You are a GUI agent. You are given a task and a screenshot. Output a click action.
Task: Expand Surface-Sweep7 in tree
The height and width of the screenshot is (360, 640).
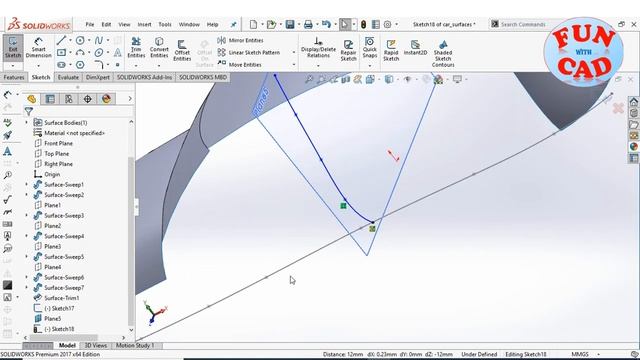[x=27, y=287]
